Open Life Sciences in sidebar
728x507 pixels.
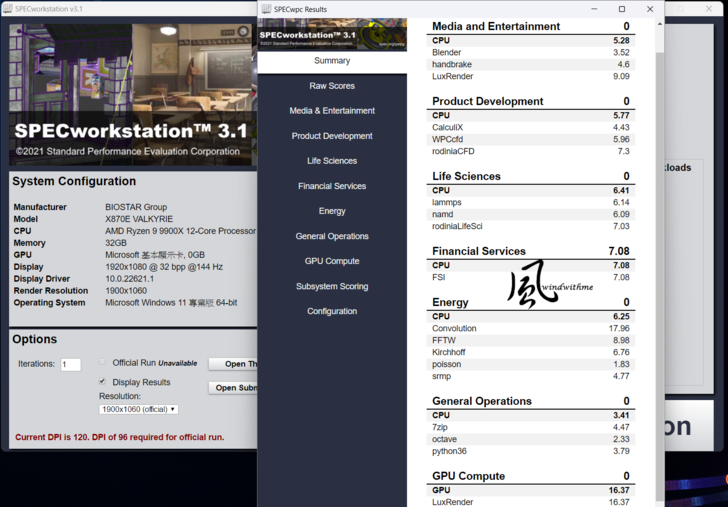tap(332, 161)
